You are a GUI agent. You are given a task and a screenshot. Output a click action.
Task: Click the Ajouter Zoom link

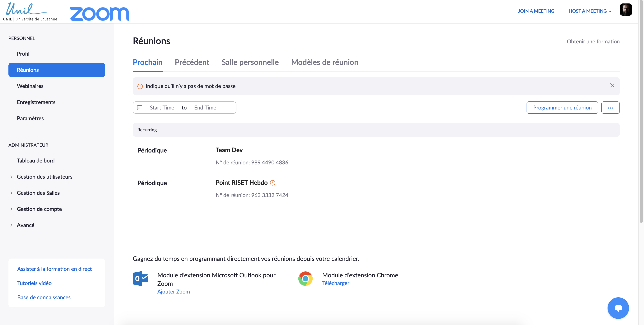point(173,292)
